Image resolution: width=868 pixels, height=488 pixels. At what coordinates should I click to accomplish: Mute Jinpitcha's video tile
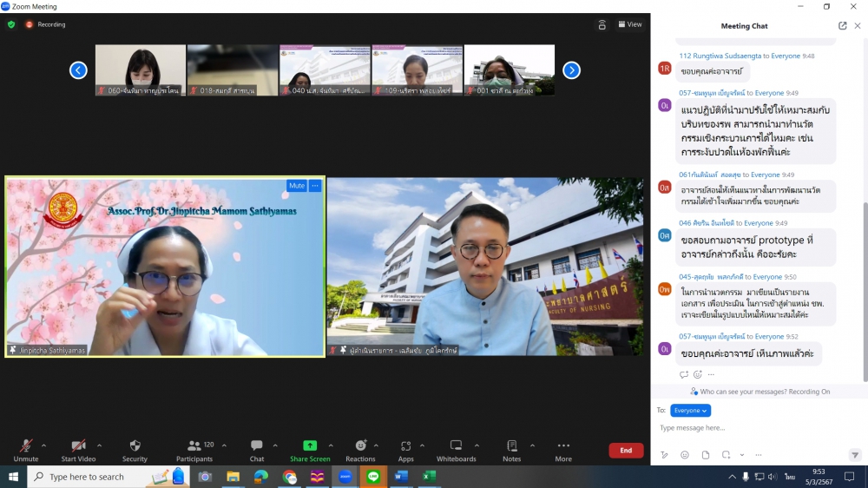(x=297, y=186)
